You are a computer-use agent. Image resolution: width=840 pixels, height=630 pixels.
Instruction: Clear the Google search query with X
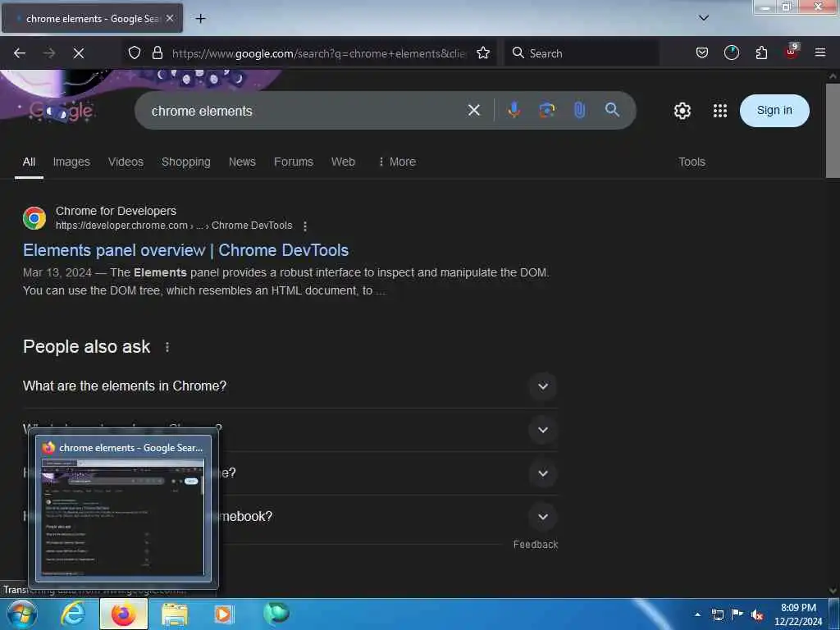point(473,111)
